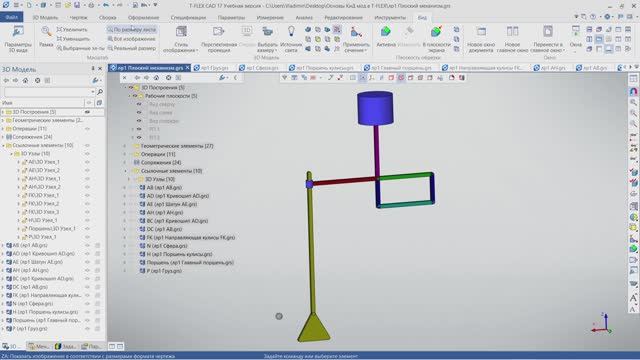640x360 pixels.
Task: Open the Файл menu
Action: (11, 17)
